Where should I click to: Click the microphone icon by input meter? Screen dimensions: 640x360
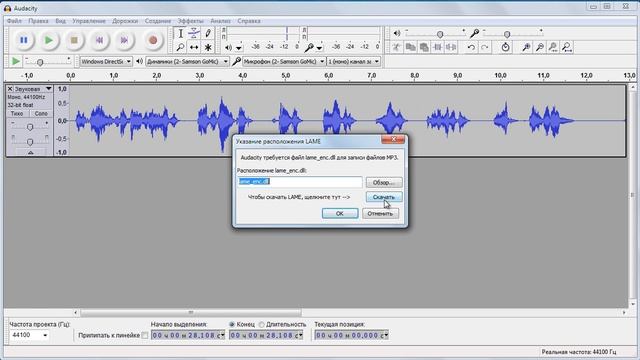309,47
